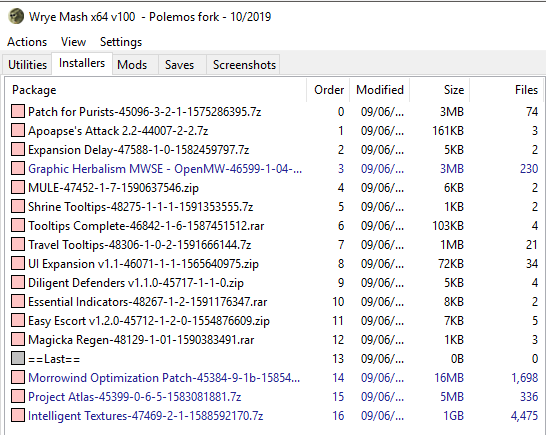546x435 pixels.
Task: Toggle checkbox for Patch for Purists package
Action: point(18,111)
